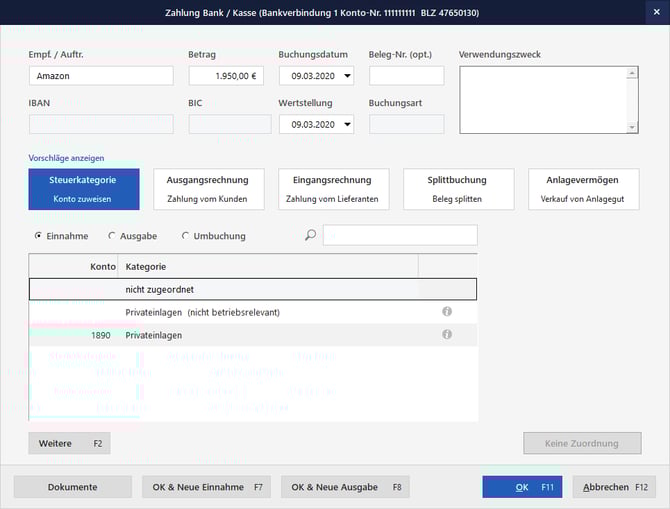Click the Wertstellung value 09.03.2020
This screenshot has width=670, height=509.
(313, 124)
